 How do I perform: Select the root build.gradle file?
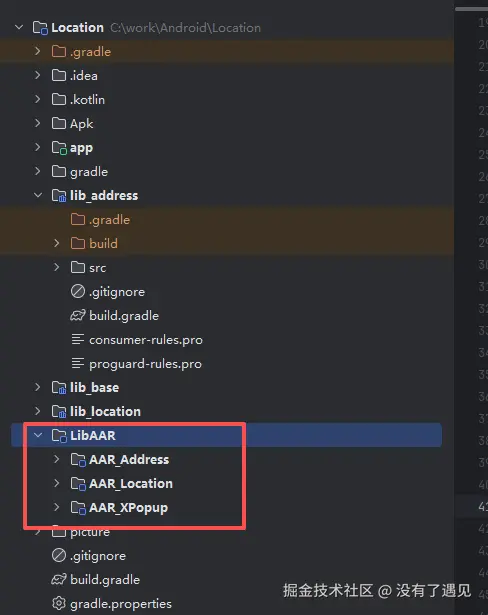pyautogui.click(x=105, y=580)
